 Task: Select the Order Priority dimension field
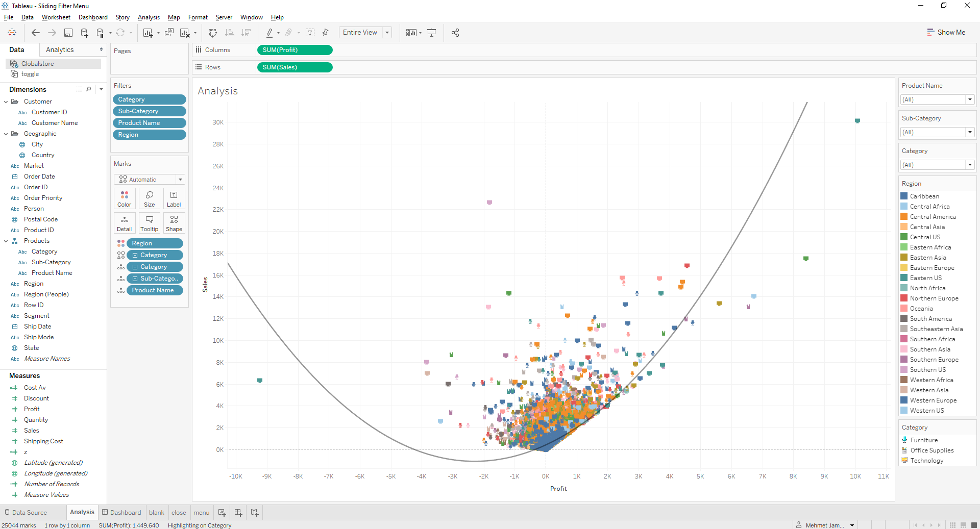[43, 198]
